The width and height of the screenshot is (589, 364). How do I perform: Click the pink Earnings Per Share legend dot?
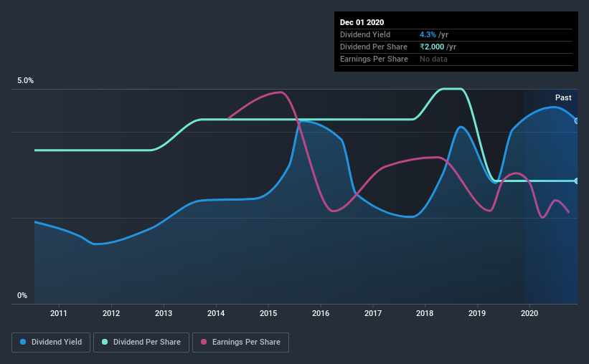[204, 342]
